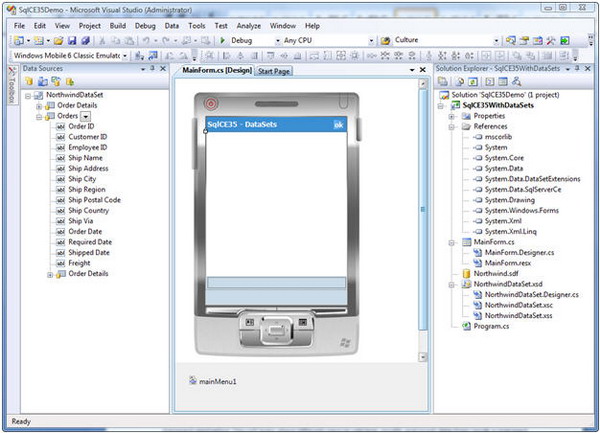The image size is (600, 433).
Task: Select Northwind.sdf in Solution Explorer
Action: pos(496,273)
